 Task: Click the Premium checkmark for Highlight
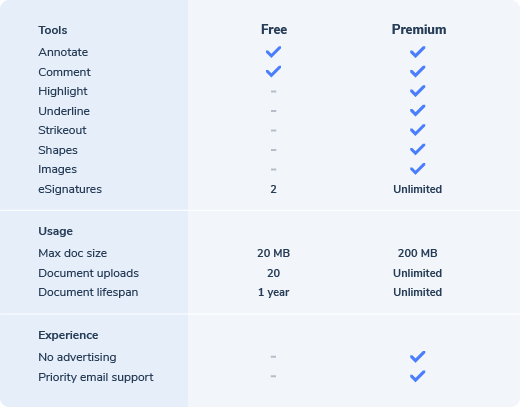coord(417,91)
